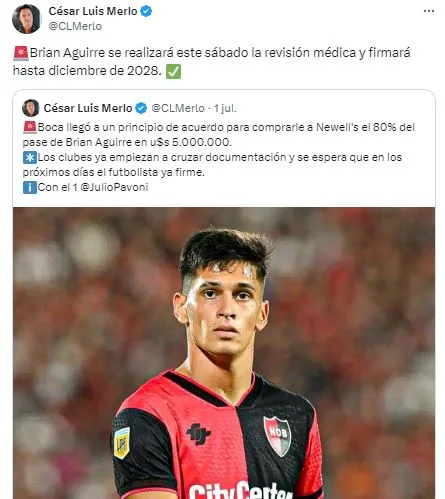Click the green checkmark emoji after 2028
The width and height of the screenshot is (445, 499).
pos(174,71)
